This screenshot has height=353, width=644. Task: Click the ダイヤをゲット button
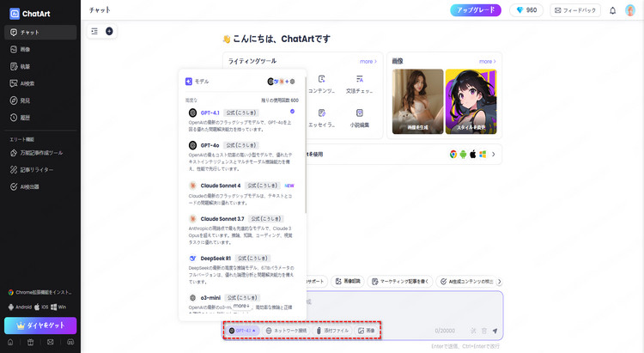[40, 326]
